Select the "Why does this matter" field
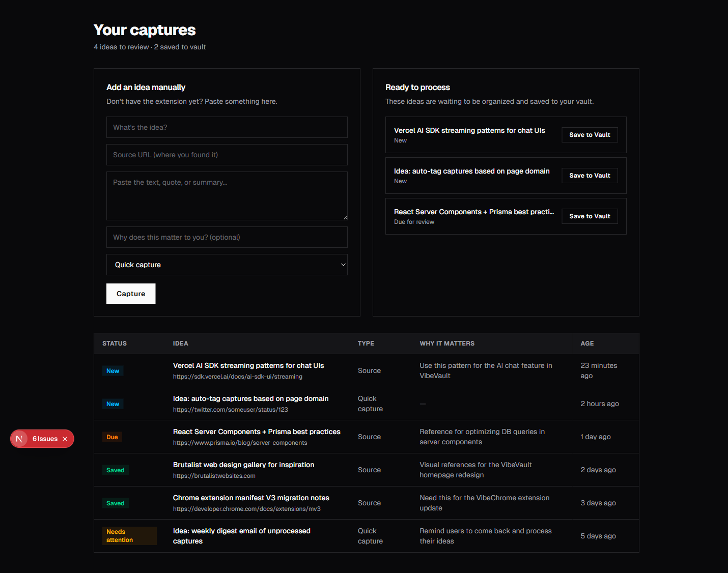Image resolution: width=728 pixels, height=573 pixels. [x=227, y=237]
